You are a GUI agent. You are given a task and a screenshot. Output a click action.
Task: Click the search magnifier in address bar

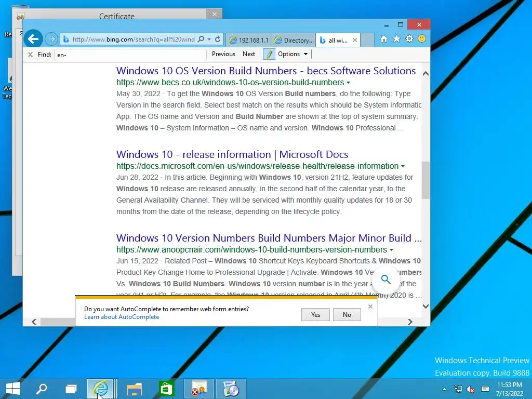coord(201,39)
